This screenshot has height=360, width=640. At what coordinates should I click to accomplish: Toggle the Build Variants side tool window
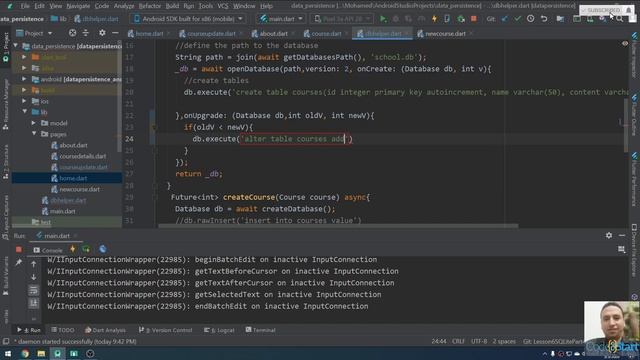click(x=6, y=276)
